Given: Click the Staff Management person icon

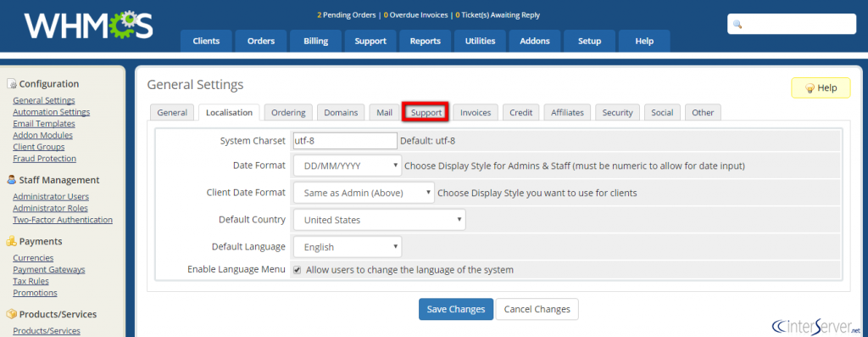Looking at the screenshot, I should (x=12, y=180).
